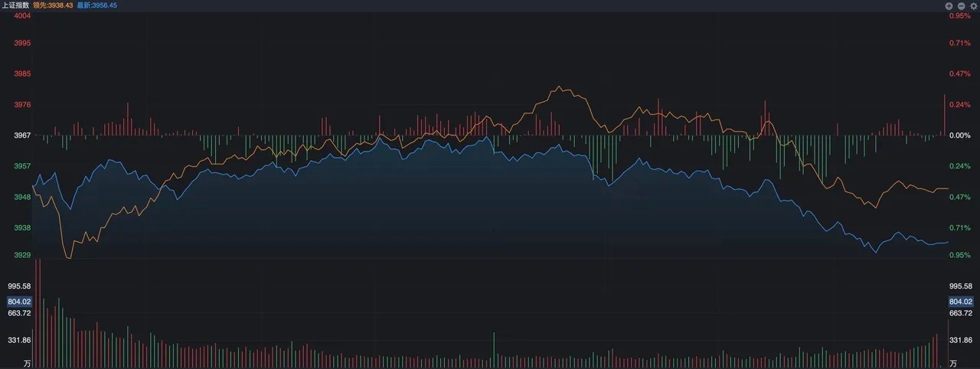Screen dimensions: 980x369
Task: Click green 0.24% label on right axis
Action: pos(959,166)
